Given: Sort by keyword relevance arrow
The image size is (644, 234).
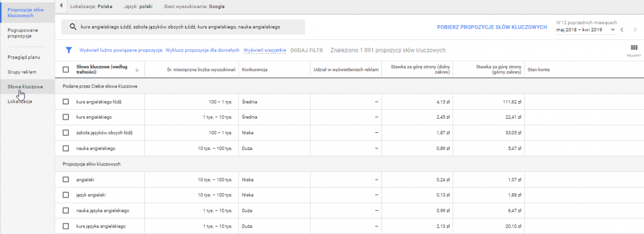Looking at the screenshot, I should tap(137, 69).
